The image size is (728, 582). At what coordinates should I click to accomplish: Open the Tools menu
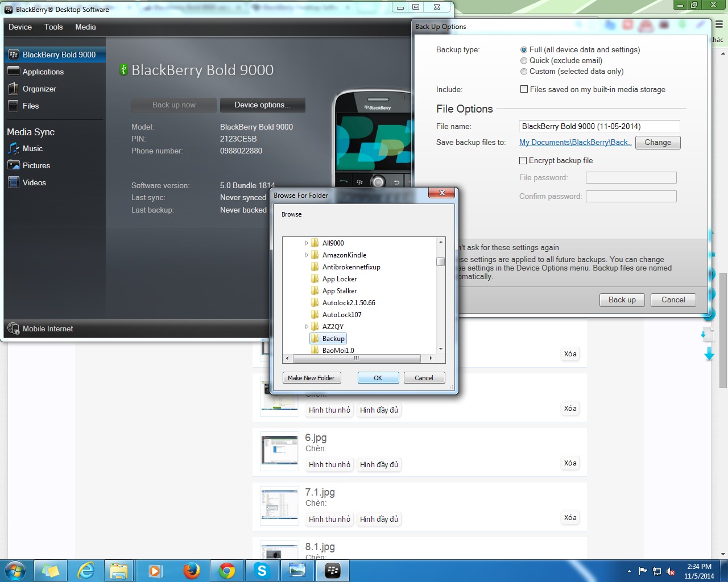[53, 27]
